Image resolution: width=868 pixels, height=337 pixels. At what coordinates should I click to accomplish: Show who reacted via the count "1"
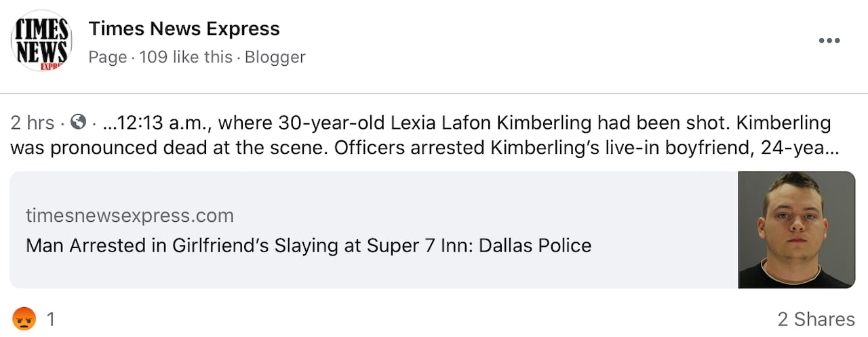[x=50, y=319]
